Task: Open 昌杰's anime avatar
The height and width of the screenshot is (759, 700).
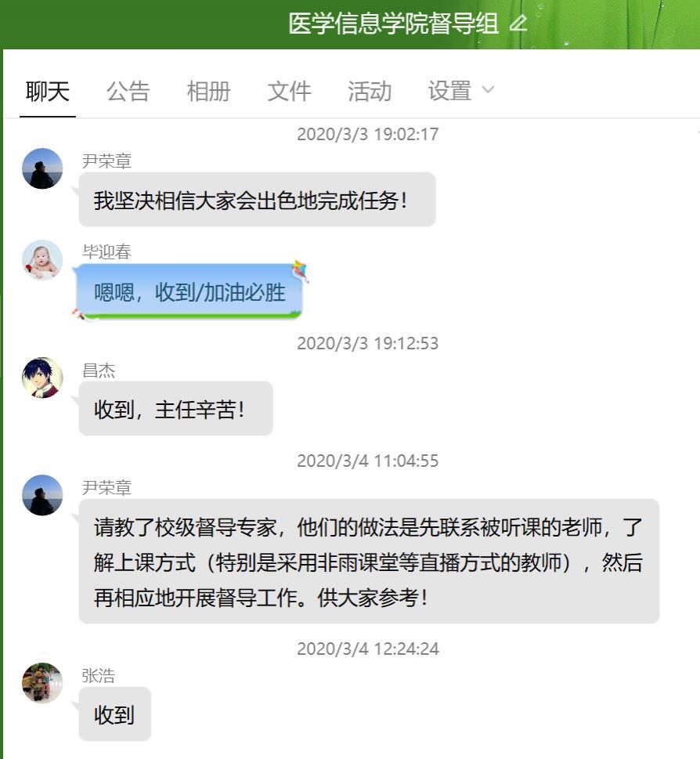Action: pyautogui.click(x=42, y=378)
